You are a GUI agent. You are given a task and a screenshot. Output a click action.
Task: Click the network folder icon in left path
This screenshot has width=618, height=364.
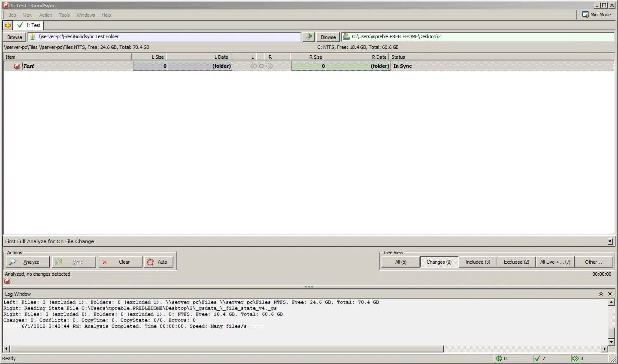(x=33, y=37)
